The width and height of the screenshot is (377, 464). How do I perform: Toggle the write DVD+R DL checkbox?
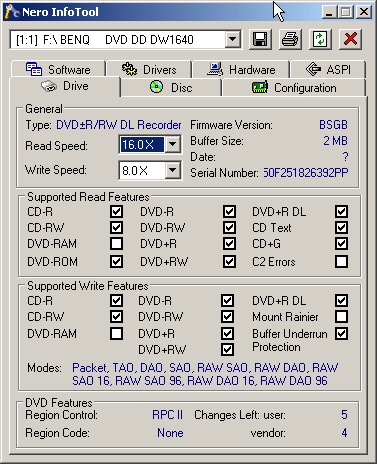pos(341,300)
